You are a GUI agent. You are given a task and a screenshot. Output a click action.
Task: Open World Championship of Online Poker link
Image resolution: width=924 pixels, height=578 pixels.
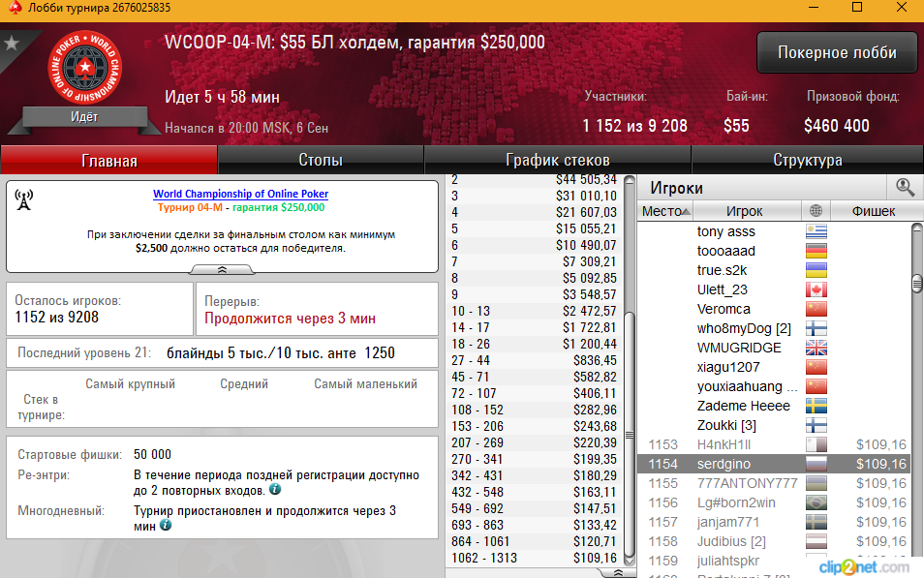coord(240,194)
